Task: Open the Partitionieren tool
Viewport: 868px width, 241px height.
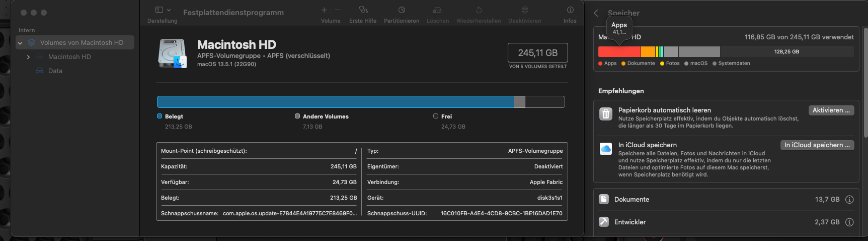Action: 401,10
